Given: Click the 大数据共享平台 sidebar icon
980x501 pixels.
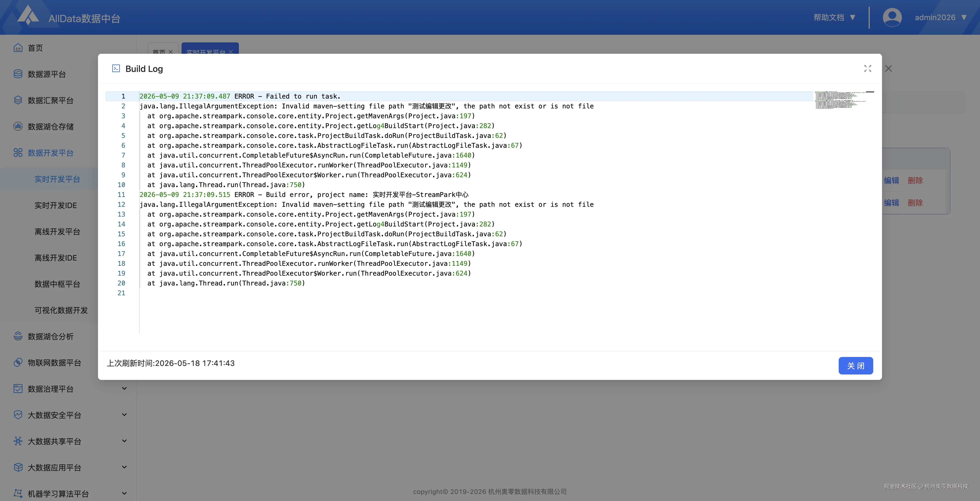Looking at the screenshot, I should click(x=18, y=441).
